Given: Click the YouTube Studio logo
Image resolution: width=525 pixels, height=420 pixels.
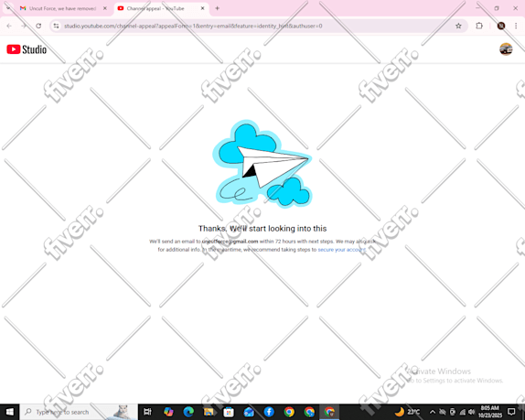Looking at the screenshot, I should pos(27,49).
